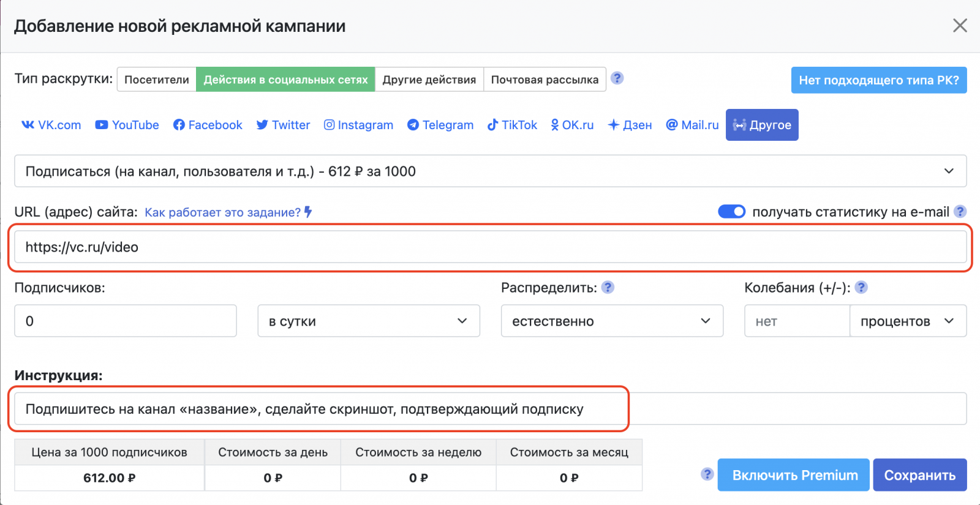Open the 'процентов' fluctuation unit dropdown
This screenshot has height=505, width=980.
[907, 321]
